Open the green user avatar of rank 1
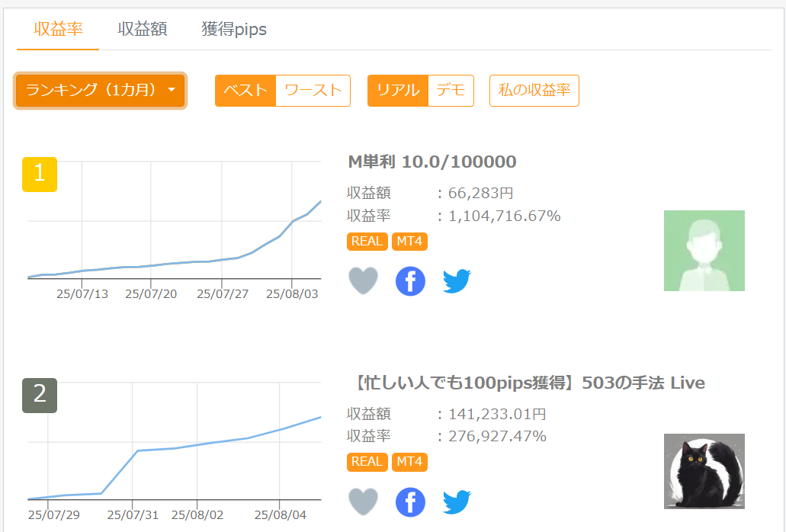 pyautogui.click(x=704, y=251)
